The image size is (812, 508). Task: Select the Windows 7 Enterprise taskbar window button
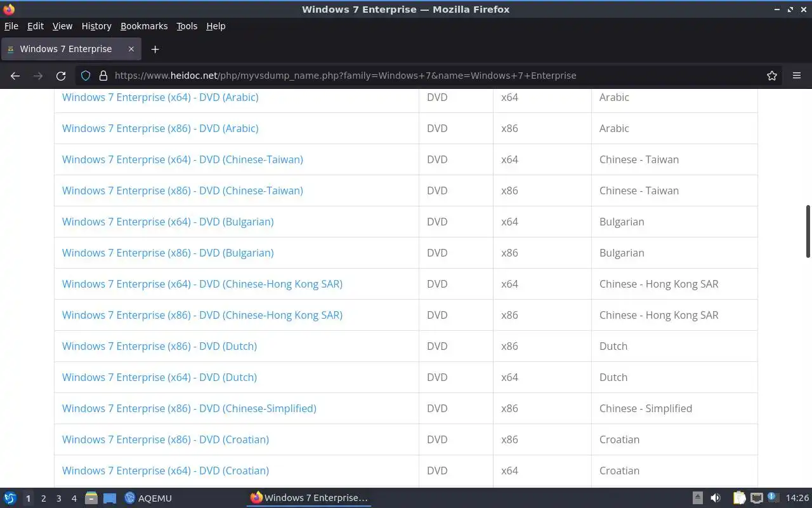click(x=309, y=498)
